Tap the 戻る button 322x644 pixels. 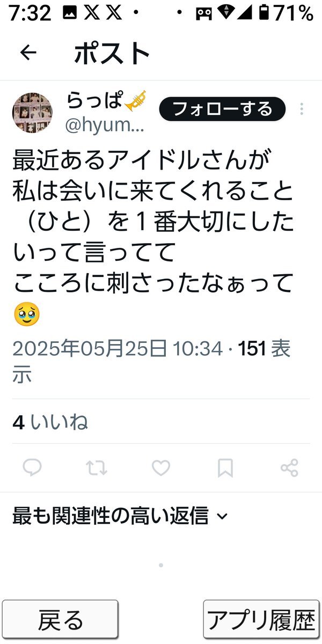60,619
